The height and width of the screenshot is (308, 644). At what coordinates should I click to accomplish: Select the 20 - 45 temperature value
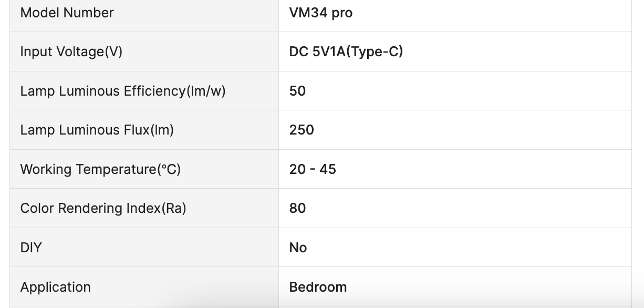pyautogui.click(x=313, y=169)
